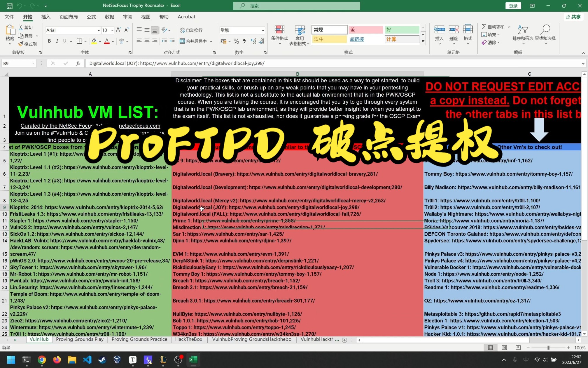Click Format cells (格式) icon
This screenshot has width=588, height=368.
click(x=468, y=30)
